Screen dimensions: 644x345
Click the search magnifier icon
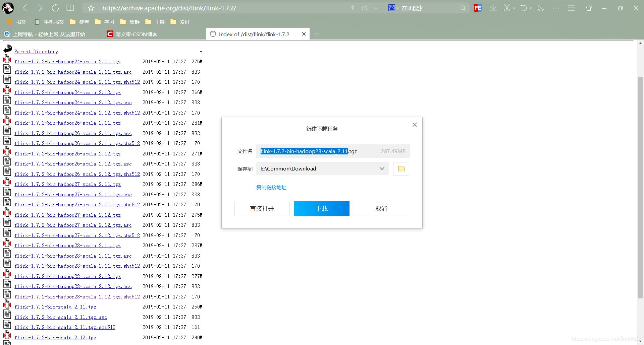pos(463,8)
